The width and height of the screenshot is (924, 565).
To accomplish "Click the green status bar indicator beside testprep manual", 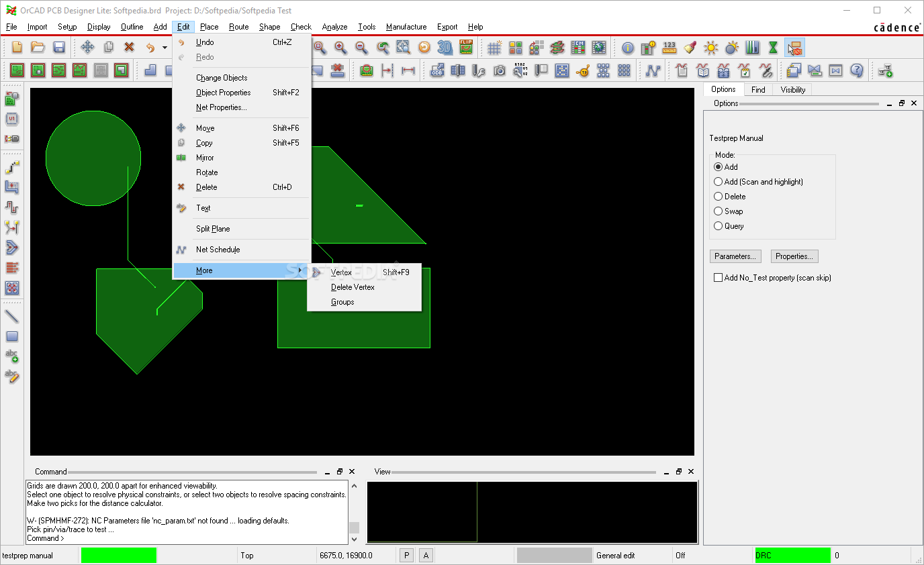I will tap(119, 555).
